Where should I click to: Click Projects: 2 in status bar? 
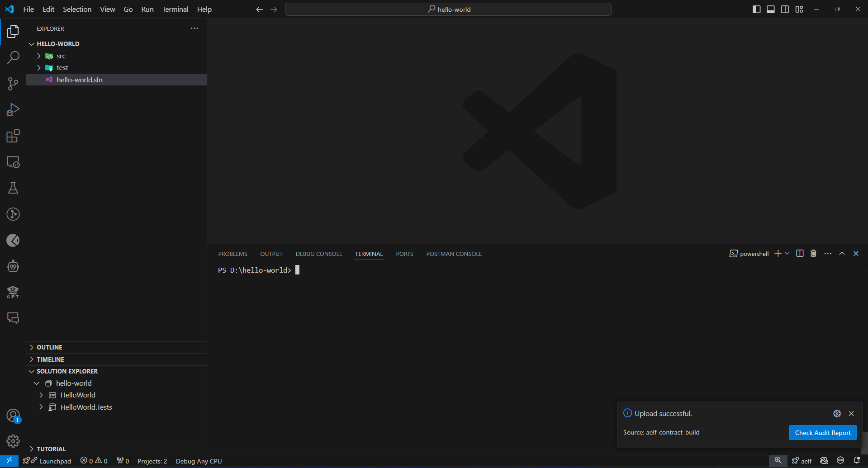[152, 461]
